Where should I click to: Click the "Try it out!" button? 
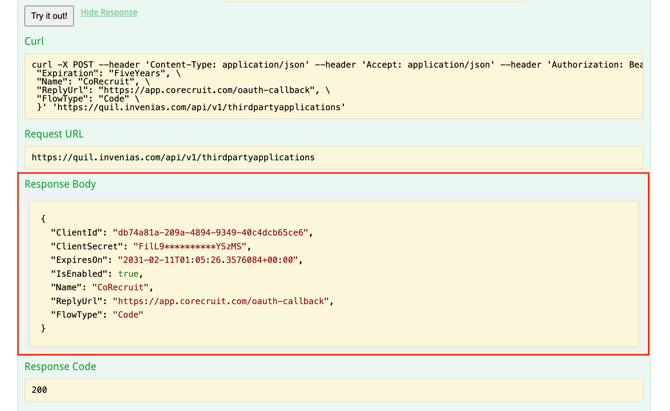49,16
